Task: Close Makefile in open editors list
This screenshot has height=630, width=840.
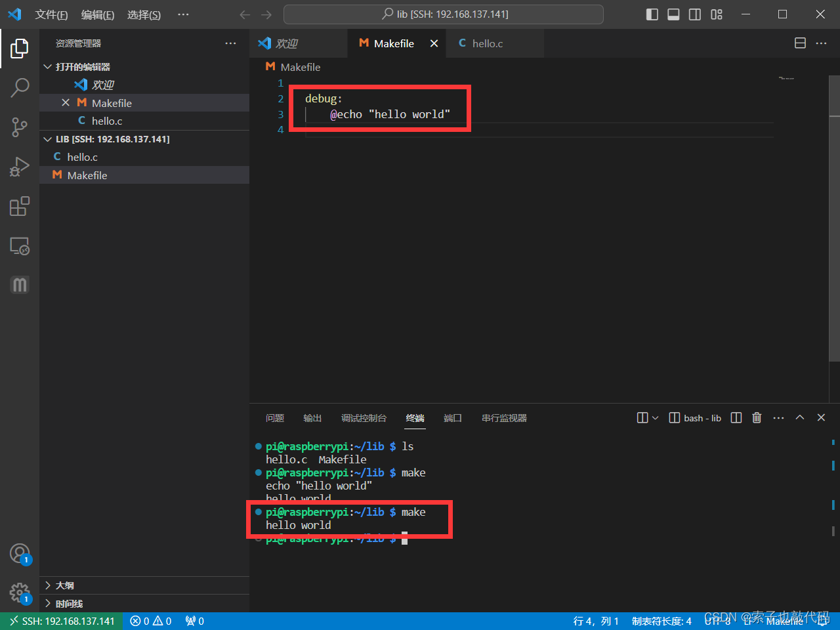Action: [x=66, y=102]
